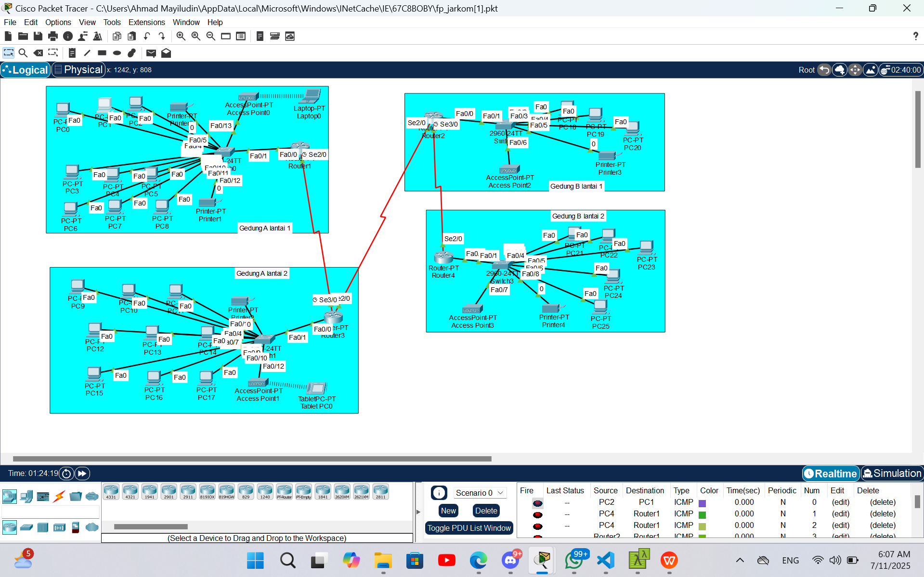This screenshot has width=924, height=577.
Task: Expand the PDU panel side arrow
Action: (418, 512)
